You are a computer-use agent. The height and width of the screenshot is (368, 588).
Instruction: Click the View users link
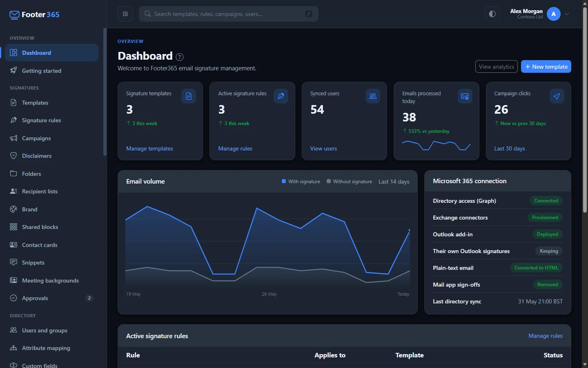[x=323, y=148]
